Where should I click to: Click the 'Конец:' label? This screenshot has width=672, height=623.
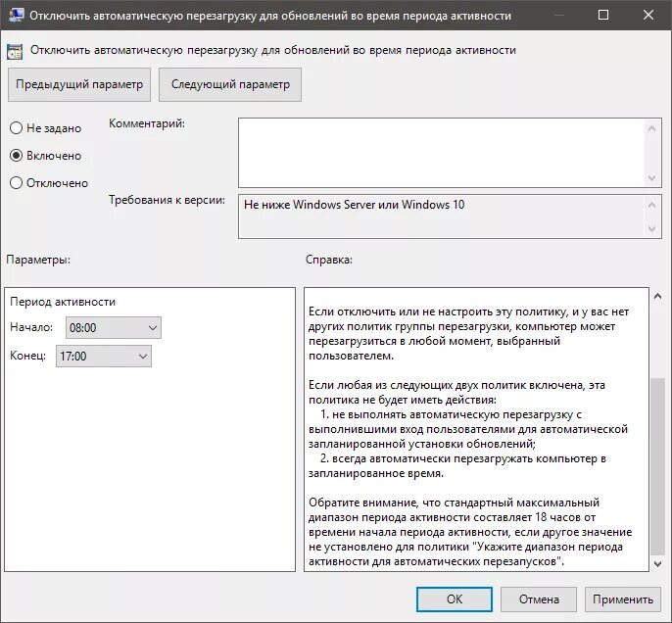pyautogui.click(x=27, y=356)
